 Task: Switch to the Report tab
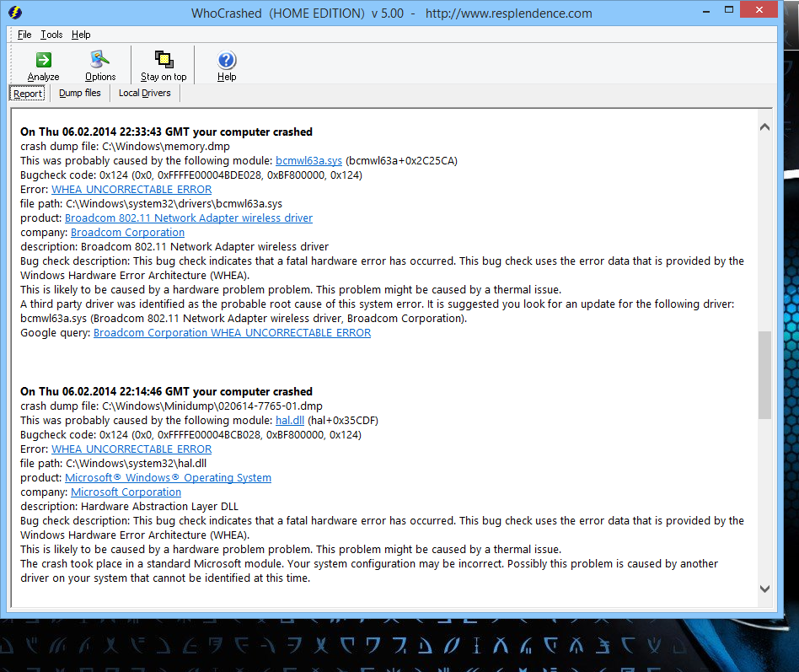click(x=28, y=94)
